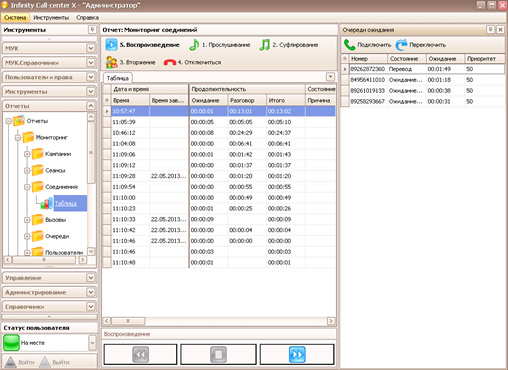Click the Вызовы folder icon
Viewport: 508px width, 370px height.
click(37, 220)
